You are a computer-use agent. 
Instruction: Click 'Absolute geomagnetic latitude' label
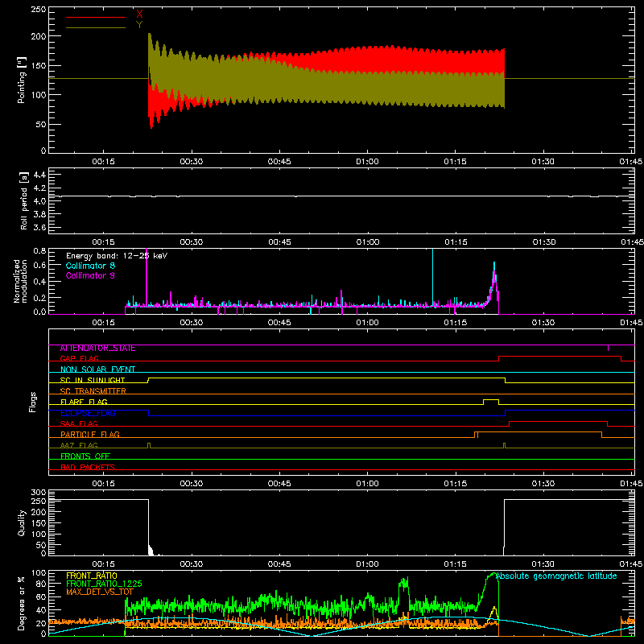[x=556, y=576]
